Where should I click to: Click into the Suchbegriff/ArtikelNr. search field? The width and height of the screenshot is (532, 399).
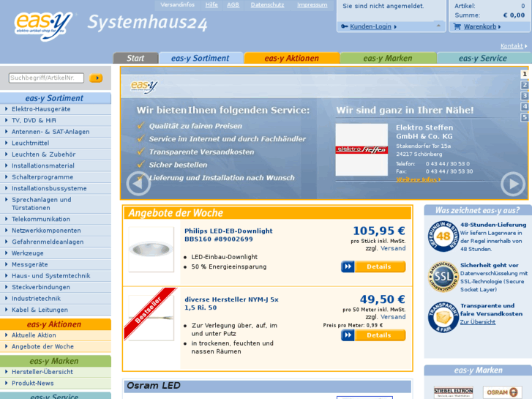coord(46,78)
